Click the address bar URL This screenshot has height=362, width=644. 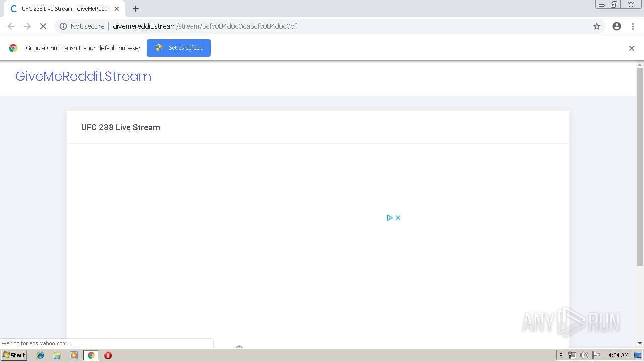click(204, 26)
